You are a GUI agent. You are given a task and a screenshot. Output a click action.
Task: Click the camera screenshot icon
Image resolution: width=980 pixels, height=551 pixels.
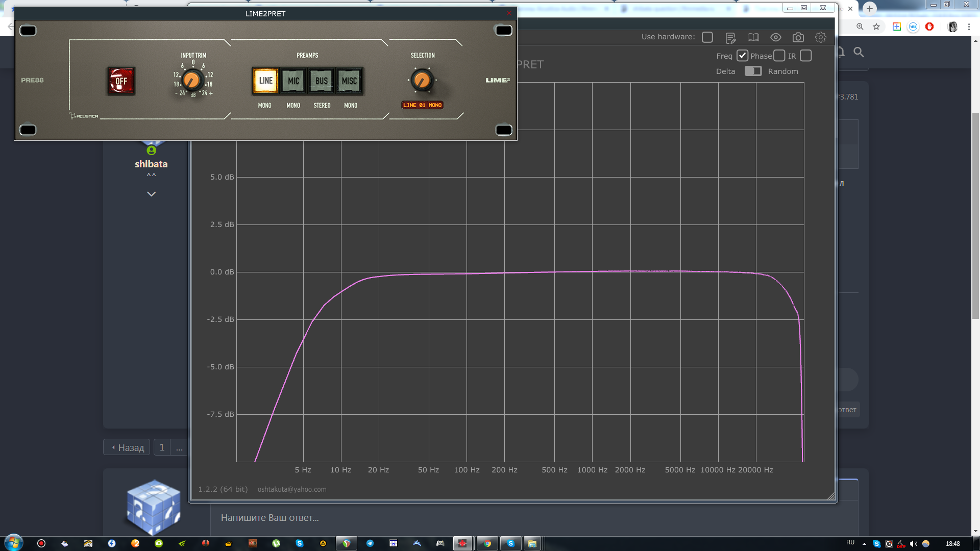(798, 37)
